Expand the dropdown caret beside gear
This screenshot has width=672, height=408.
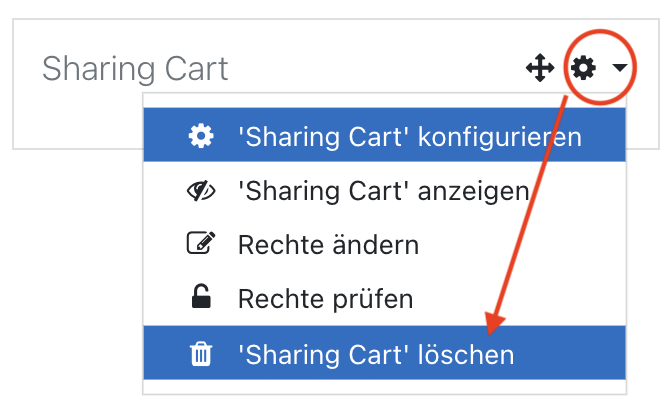pyautogui.click(x=620, y=67)
